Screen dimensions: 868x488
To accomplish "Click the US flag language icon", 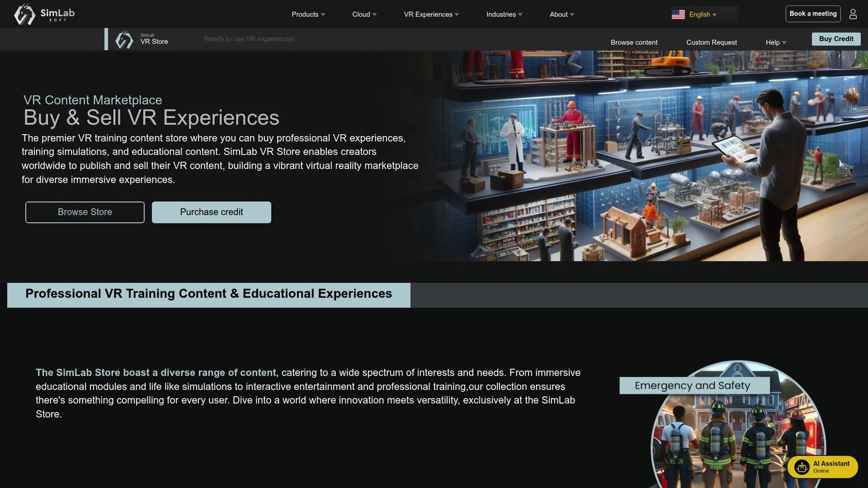I will pos(678,14).
